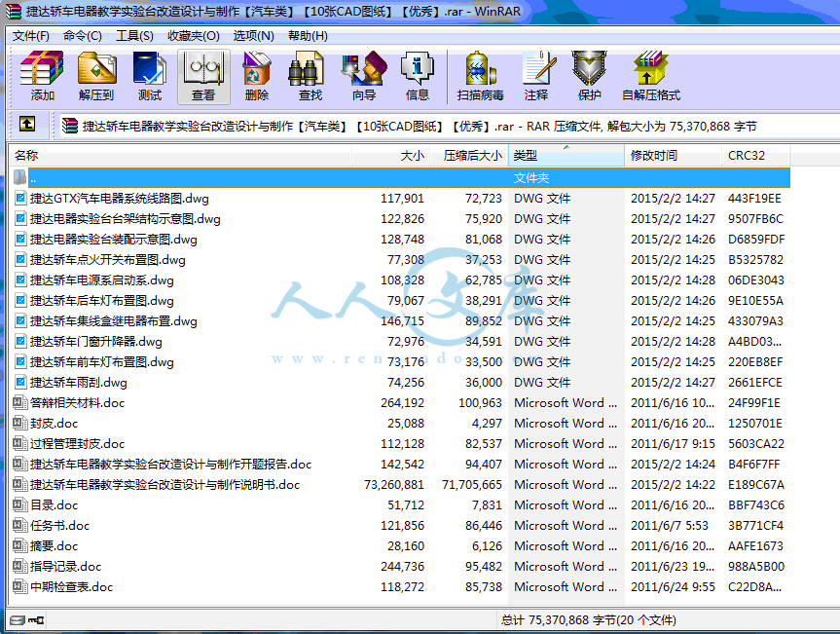Click the Word icon for 中期检查表.doc
This screenshot has height=634, width=840.
pos(20,587)
